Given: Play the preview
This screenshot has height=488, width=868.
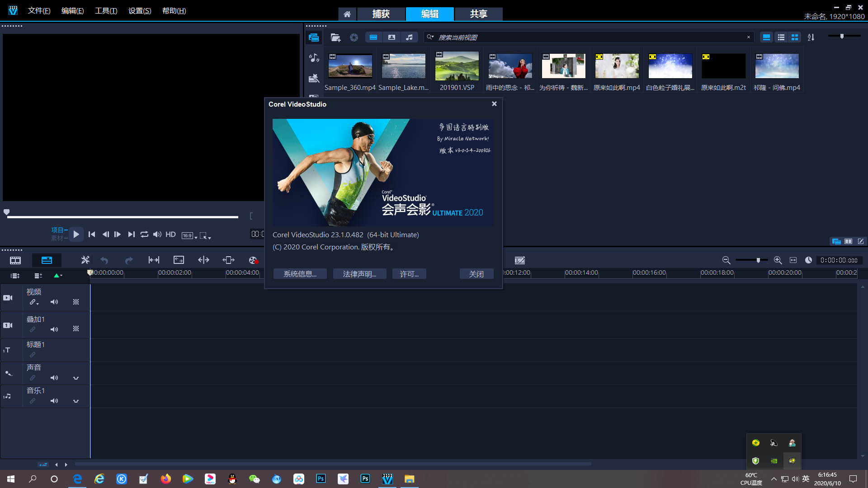Looking at the screenshot, I should pos(76,234).
